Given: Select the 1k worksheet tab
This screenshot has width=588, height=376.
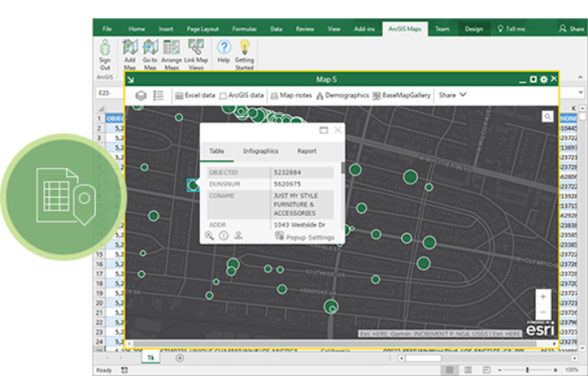Looking at the screenshot, I should pyautogui.click(x=151, y=358).
